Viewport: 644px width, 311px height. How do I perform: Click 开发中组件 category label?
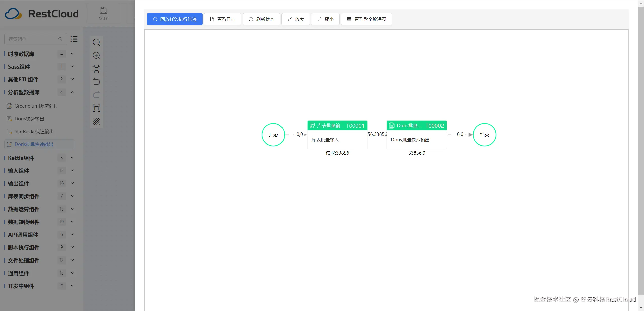21,286
